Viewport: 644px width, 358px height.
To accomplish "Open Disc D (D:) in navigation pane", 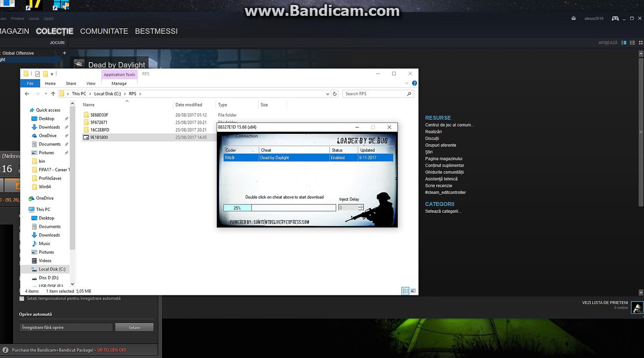I will pyautogui.click(x=49, y=277).
